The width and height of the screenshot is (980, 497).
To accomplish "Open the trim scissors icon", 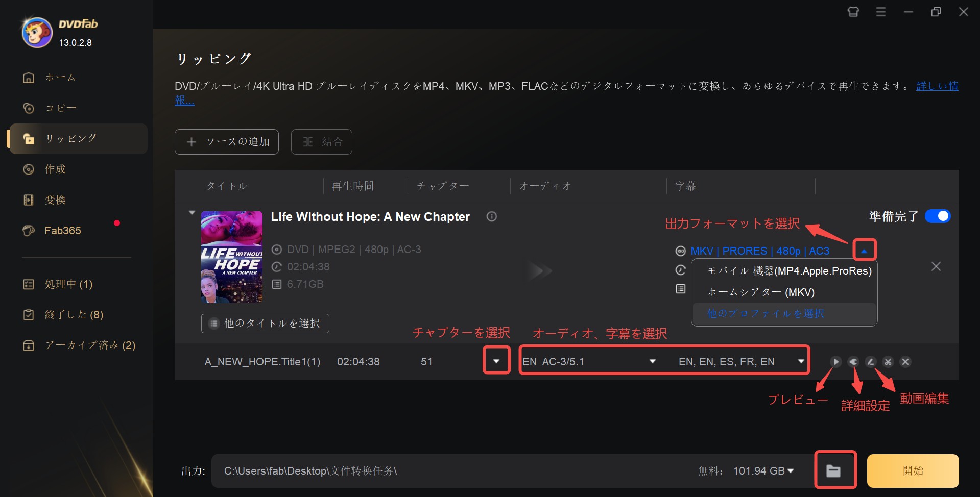I will pyautogui.click(x=888, y=362).
